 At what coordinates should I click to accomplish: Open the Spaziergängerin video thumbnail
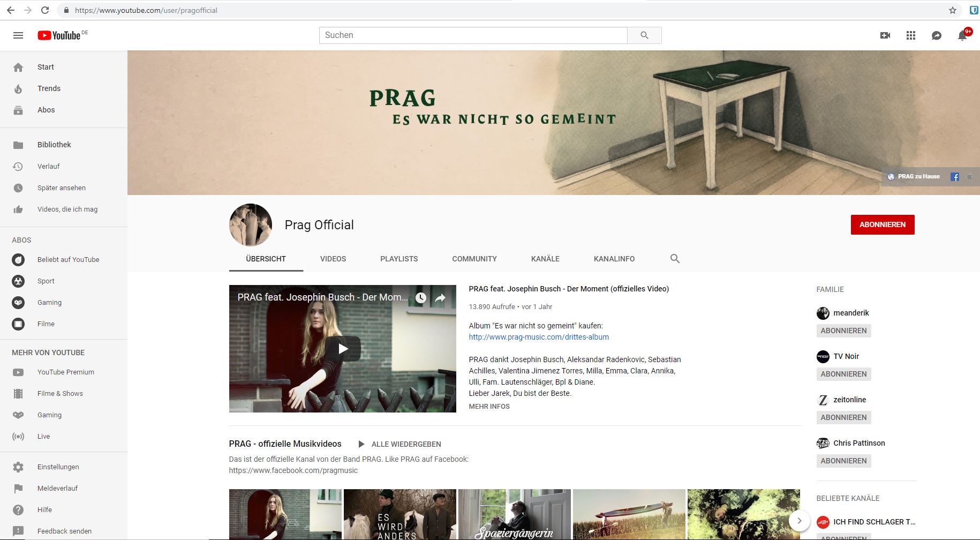[x=515, y=514]
